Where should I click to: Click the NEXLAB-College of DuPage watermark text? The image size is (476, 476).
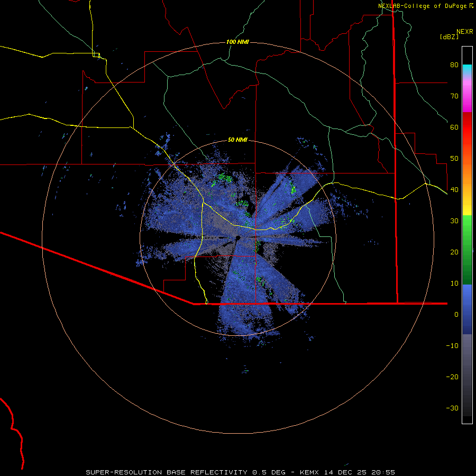pyautogui.click(x=426, y=6)
